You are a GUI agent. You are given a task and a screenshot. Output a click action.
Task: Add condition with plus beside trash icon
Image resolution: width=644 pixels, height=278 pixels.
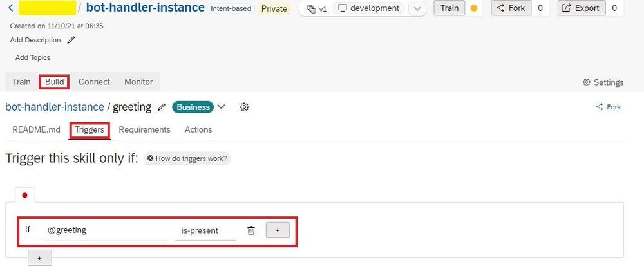(x=278, y=230)
